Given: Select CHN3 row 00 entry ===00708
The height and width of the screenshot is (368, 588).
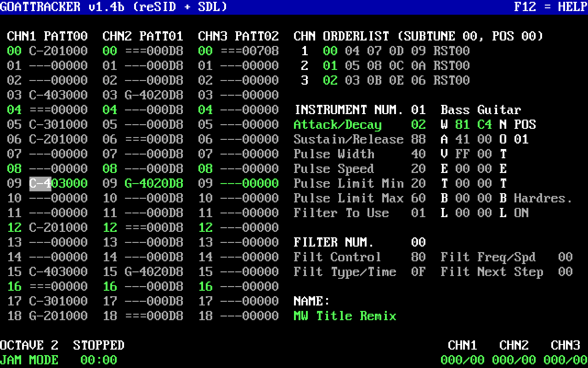Looking at the screenshot, I should point(249,51).
